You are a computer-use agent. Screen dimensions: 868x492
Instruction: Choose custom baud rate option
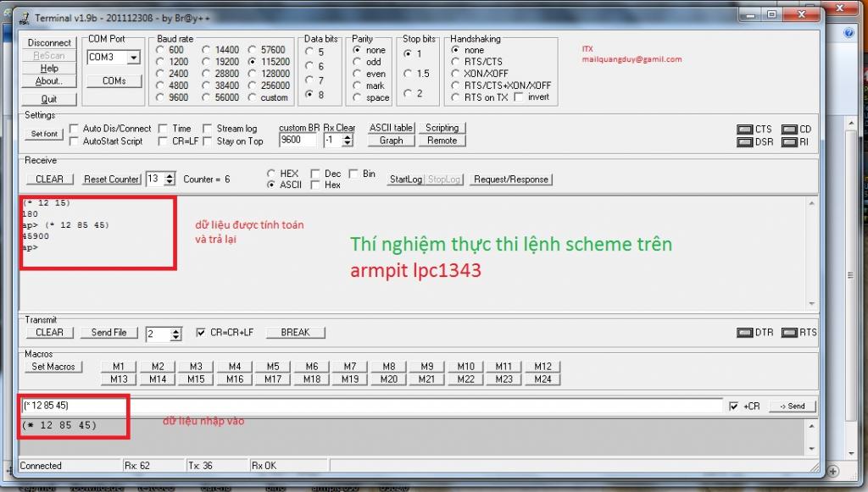coord(252,97)
